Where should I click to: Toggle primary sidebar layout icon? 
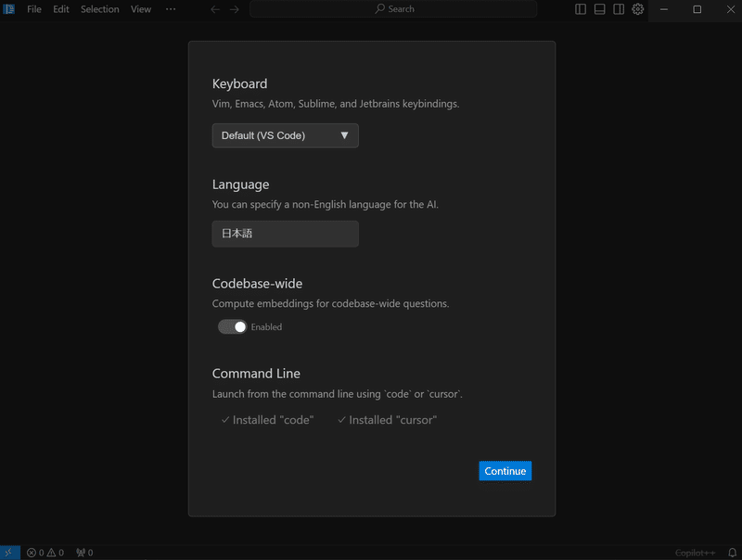581,9
